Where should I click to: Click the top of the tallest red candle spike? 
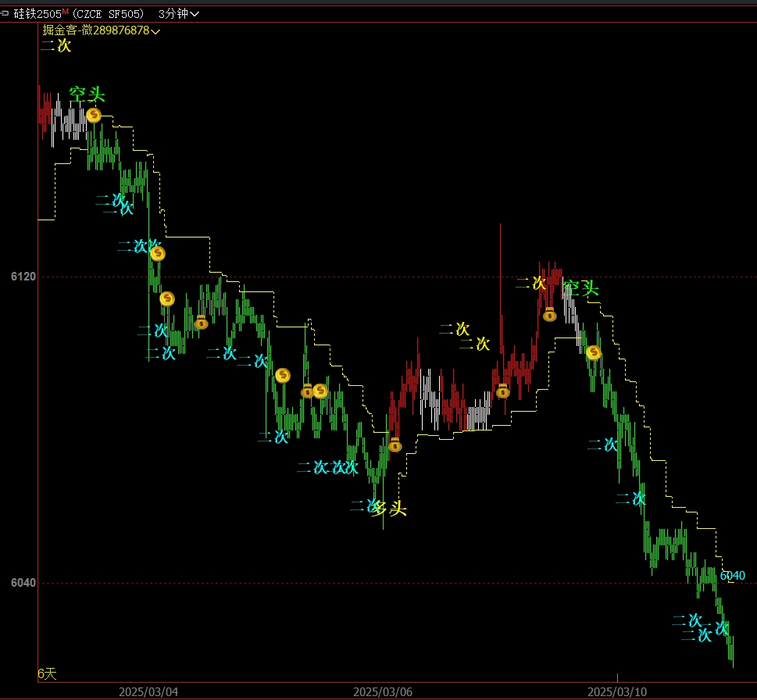[501, 226]
